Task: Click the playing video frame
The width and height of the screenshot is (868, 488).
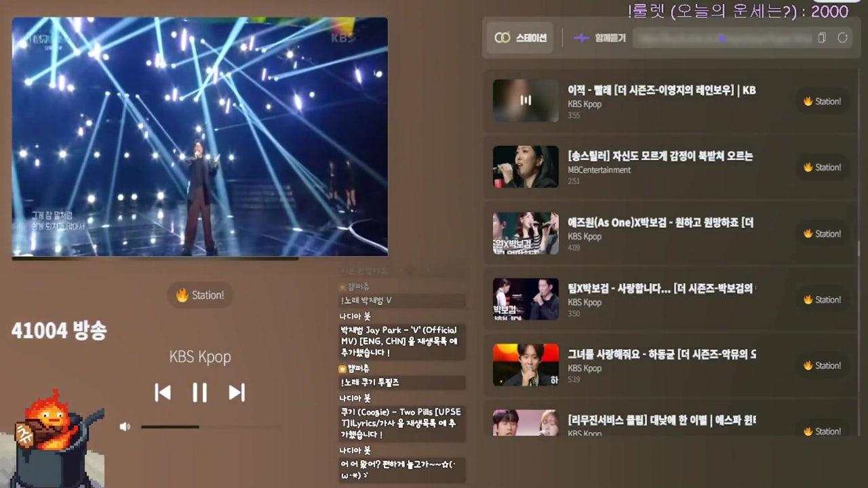Action: click(199, 136)
